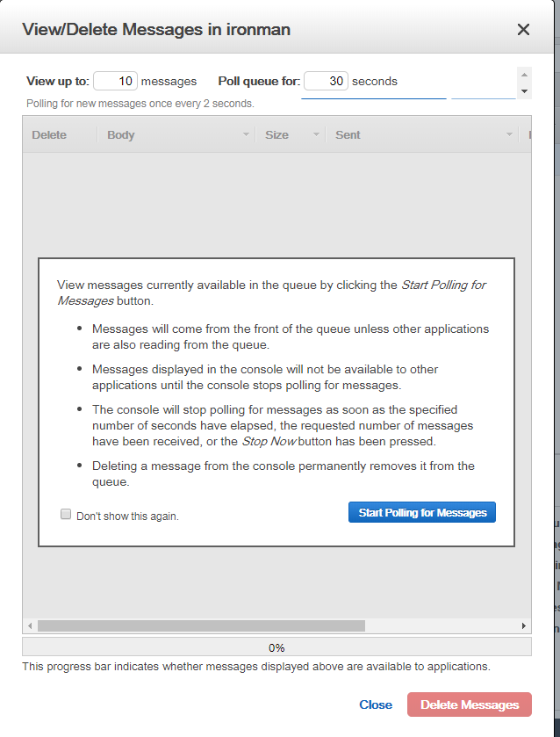Click the horizontal scrollbar right arrow

[x=524, y=626]
